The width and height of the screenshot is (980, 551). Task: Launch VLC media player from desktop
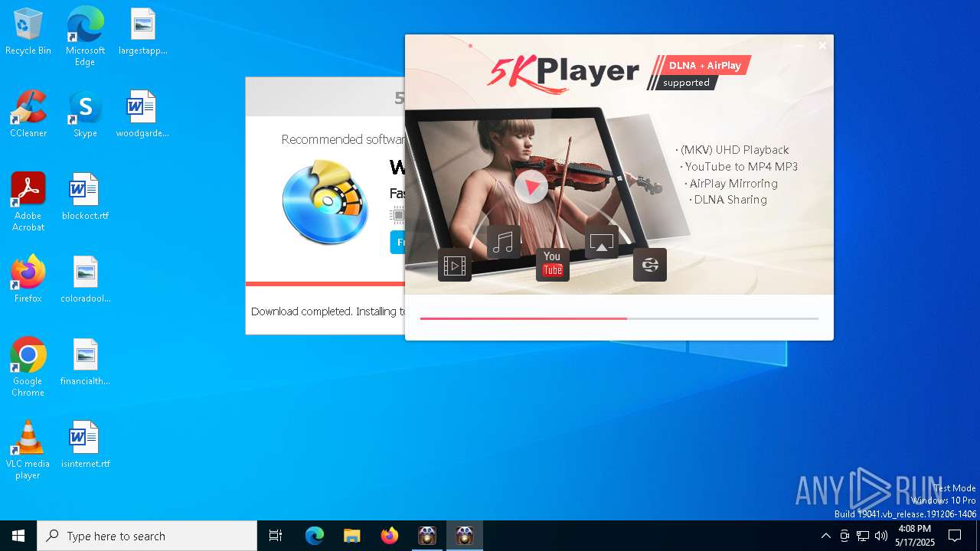(x=28, y=450)
